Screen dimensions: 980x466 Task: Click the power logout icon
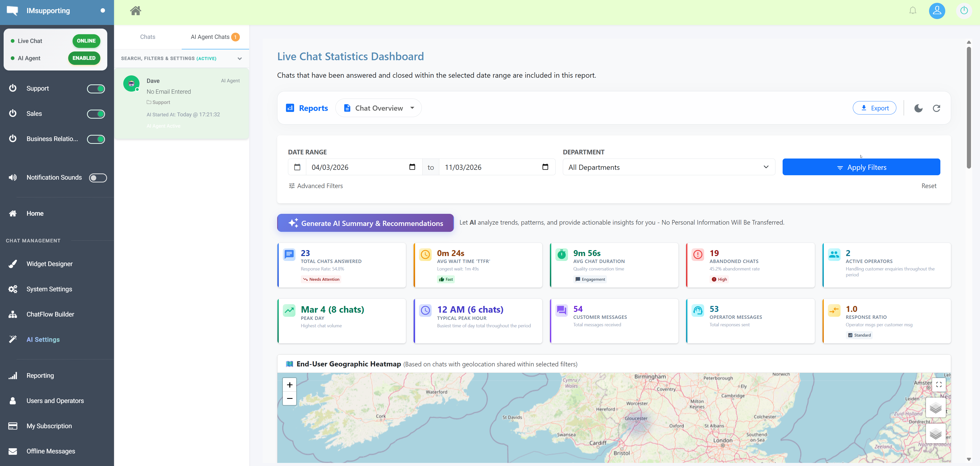pos(964,11)
